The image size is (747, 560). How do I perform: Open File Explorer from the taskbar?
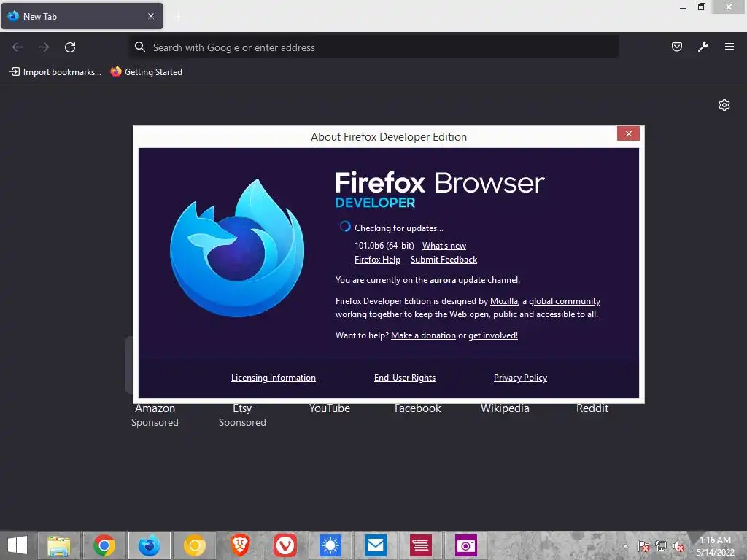tap(59, 545)
